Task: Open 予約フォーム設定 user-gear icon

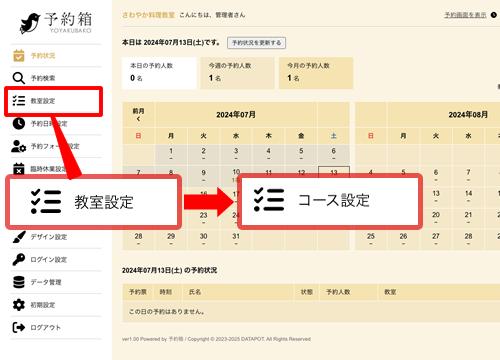Action: coord(19,146)
